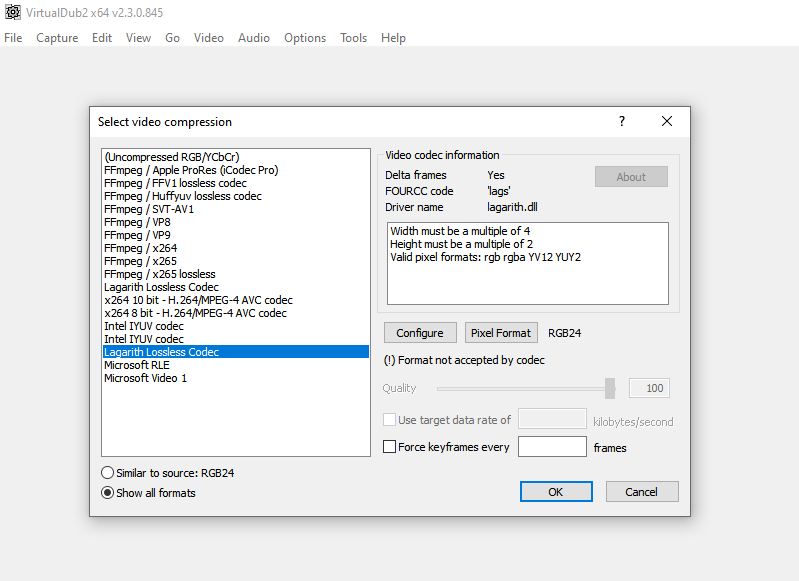Click the Format not accepted by codec warning

click(x=464, y=360)
